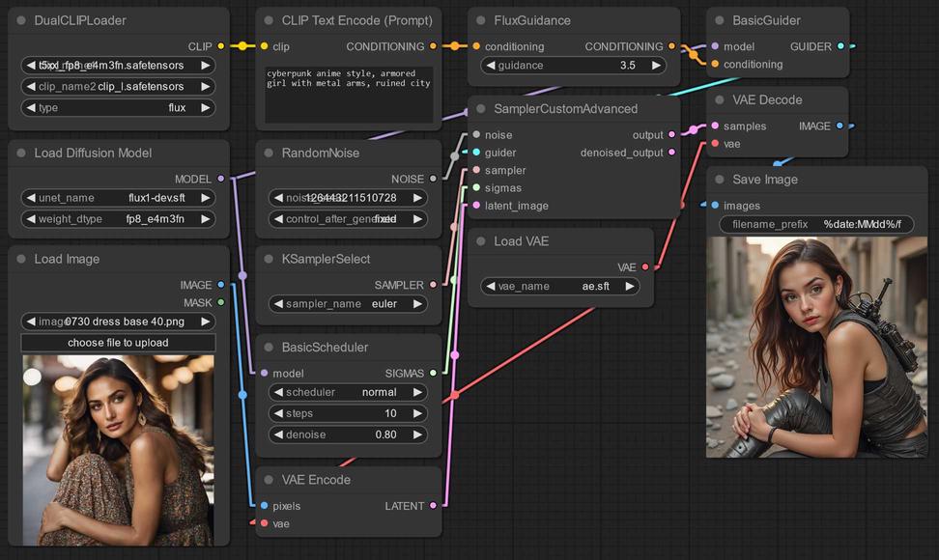Viewport: 939px width, 560px height.
Task: Collapse the Load VAE node via its title dot
Action: point(481,241)
